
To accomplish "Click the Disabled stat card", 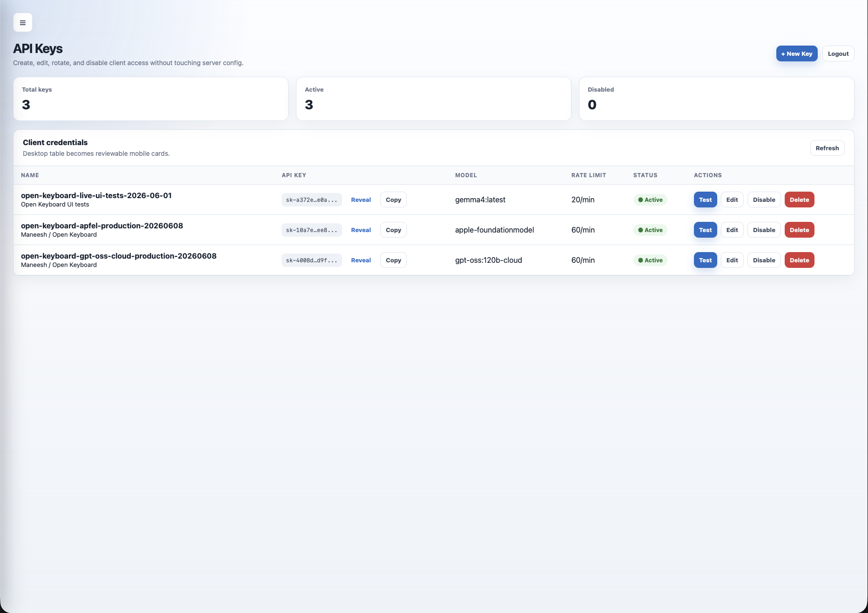I will point(716,99).
